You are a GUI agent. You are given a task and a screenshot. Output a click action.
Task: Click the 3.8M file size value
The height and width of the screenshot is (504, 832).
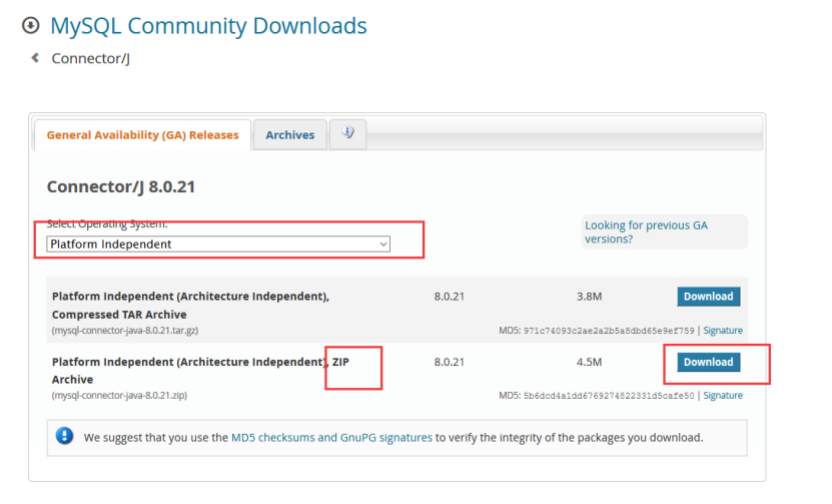pyautogui.click(x=589, y=297)
